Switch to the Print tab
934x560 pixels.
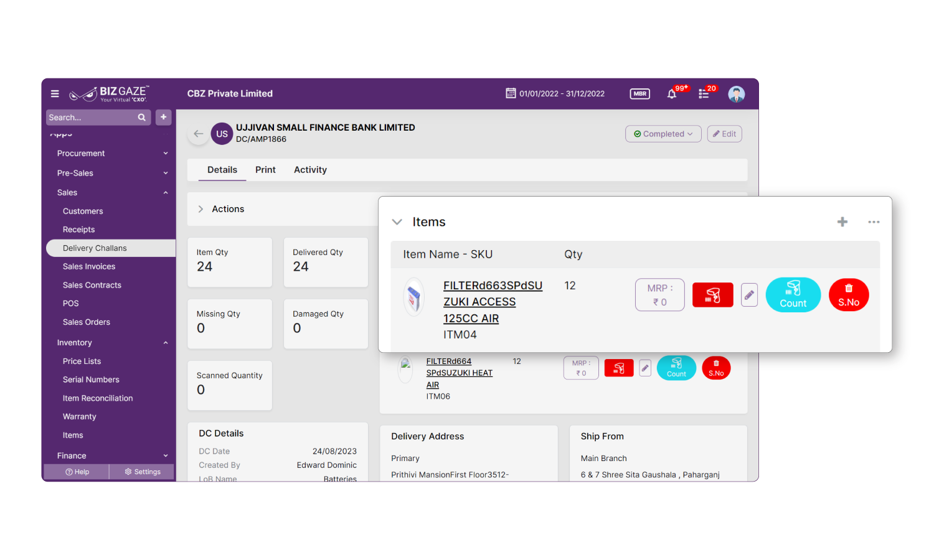(x=265, y=170)
